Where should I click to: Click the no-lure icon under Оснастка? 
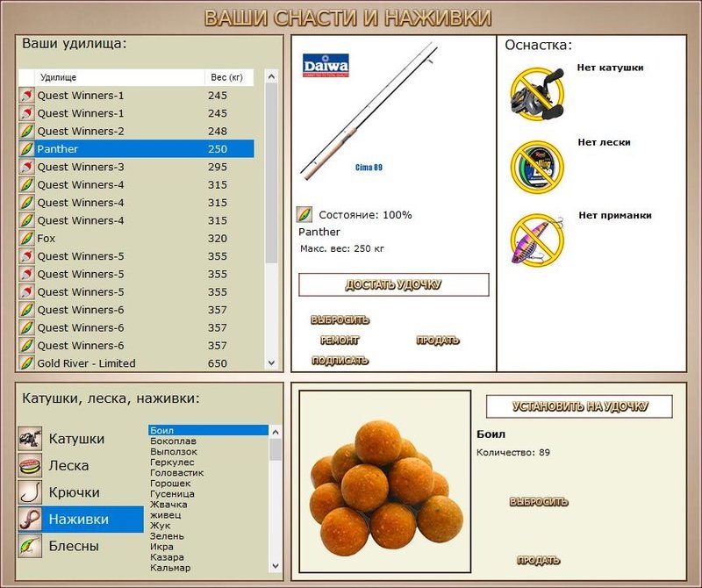tap(537, 240)
